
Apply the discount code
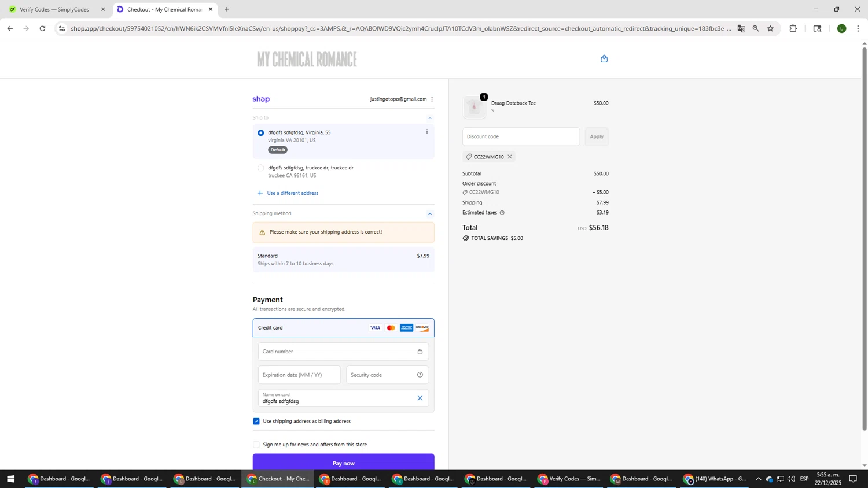(597, 136)
